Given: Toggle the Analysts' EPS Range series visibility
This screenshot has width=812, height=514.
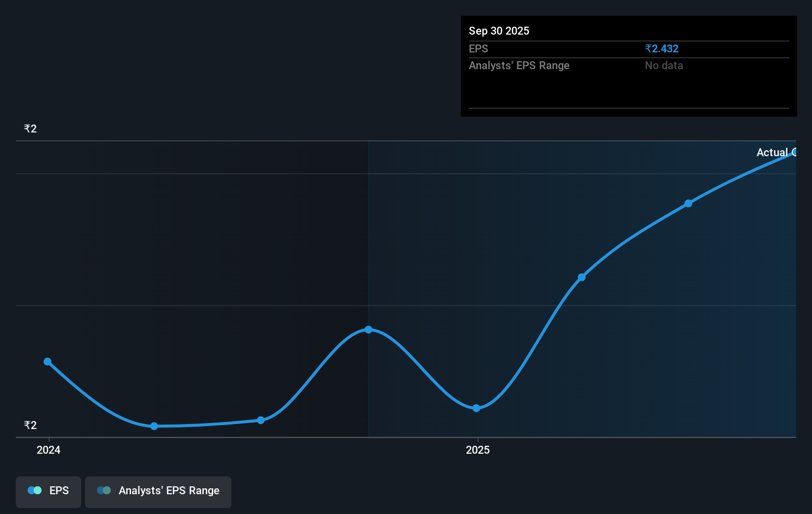Looking at the screenshot, I should click(x=158, y=492).
